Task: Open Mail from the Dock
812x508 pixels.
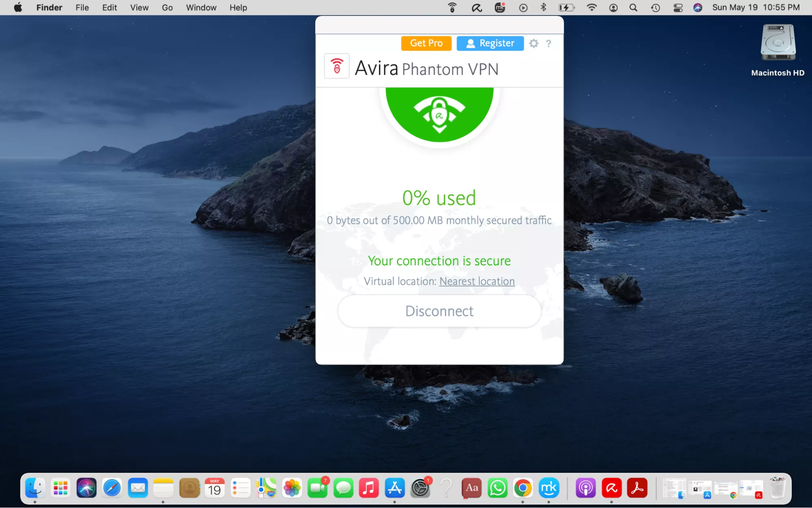Action: coord(138,488)
